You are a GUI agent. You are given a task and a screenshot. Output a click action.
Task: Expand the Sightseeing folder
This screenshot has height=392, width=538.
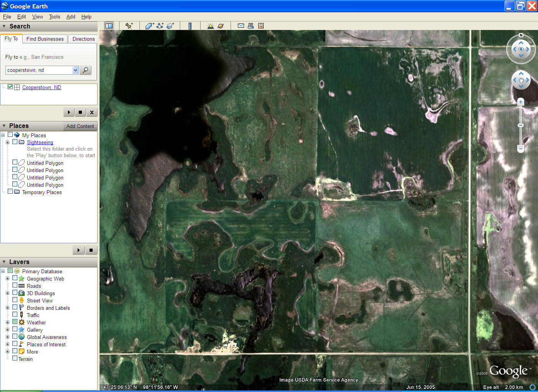(x=7, y=142)
